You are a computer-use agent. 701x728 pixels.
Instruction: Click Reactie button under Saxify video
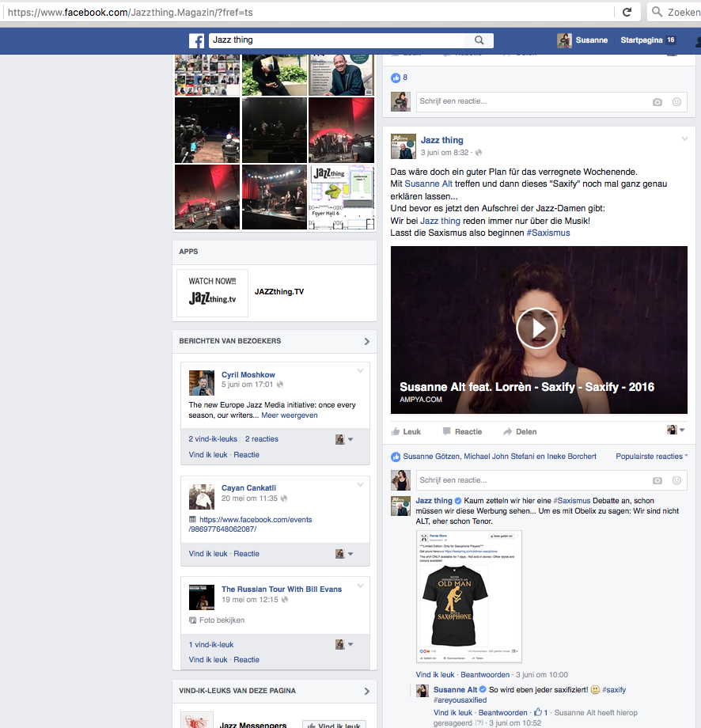462,432
